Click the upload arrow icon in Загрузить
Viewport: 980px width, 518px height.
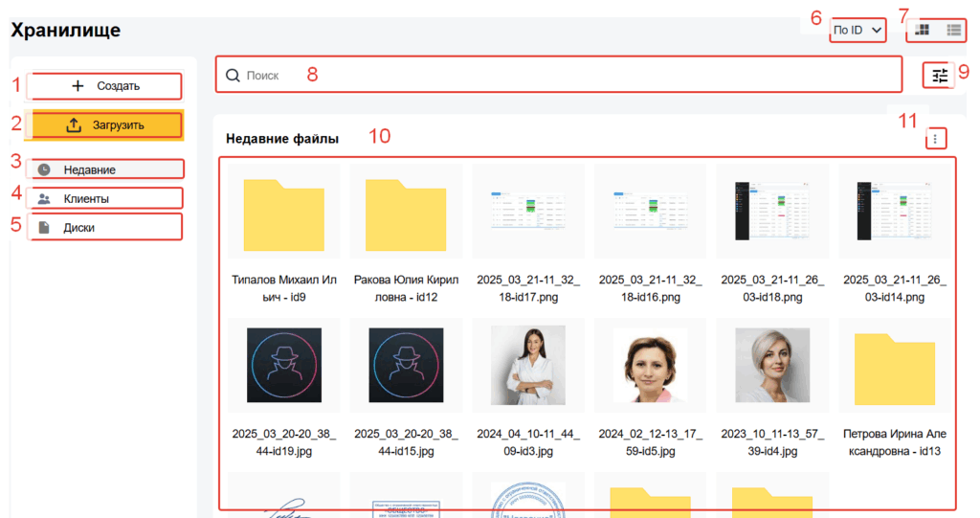74,125
